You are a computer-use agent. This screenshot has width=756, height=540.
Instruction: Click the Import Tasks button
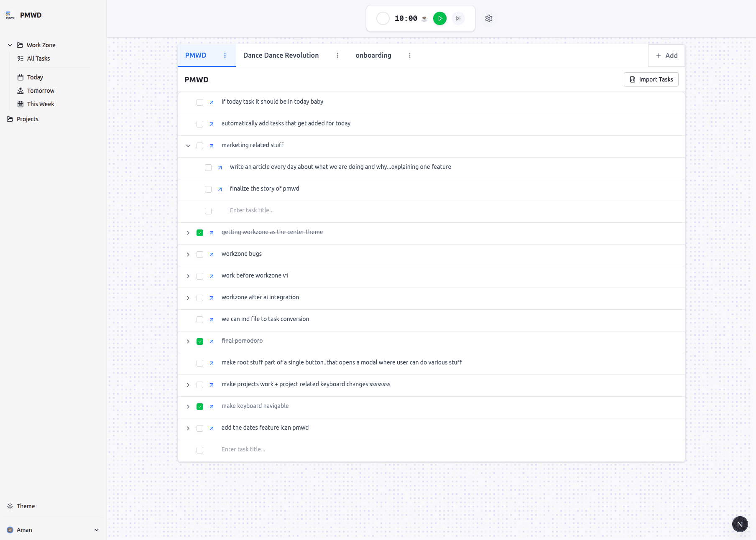pos(651,79)
